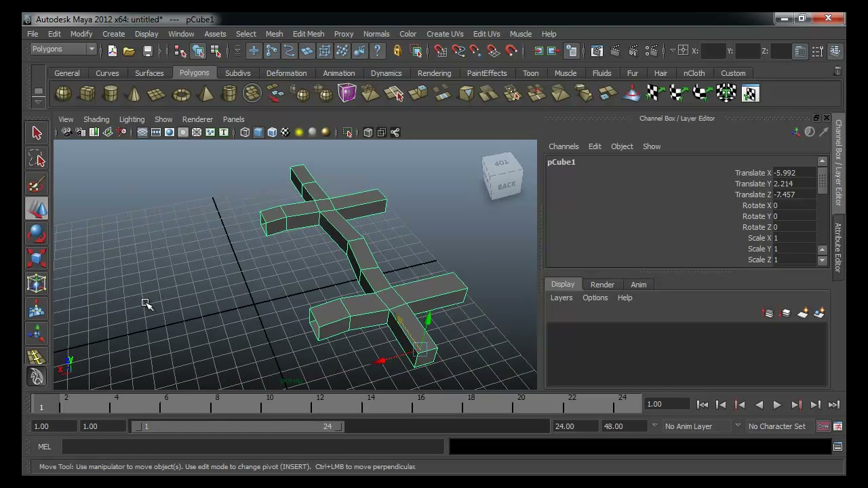
Task: Toggle the auto keyframe button
Action: pyautogui.click(x=823, y=426)
